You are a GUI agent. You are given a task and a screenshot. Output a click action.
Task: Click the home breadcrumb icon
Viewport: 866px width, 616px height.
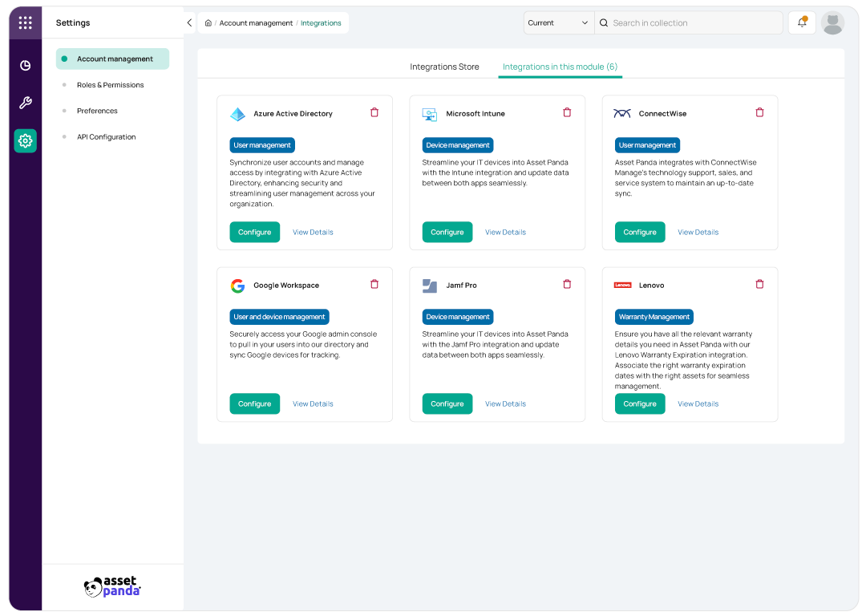[x=208, y=23]
